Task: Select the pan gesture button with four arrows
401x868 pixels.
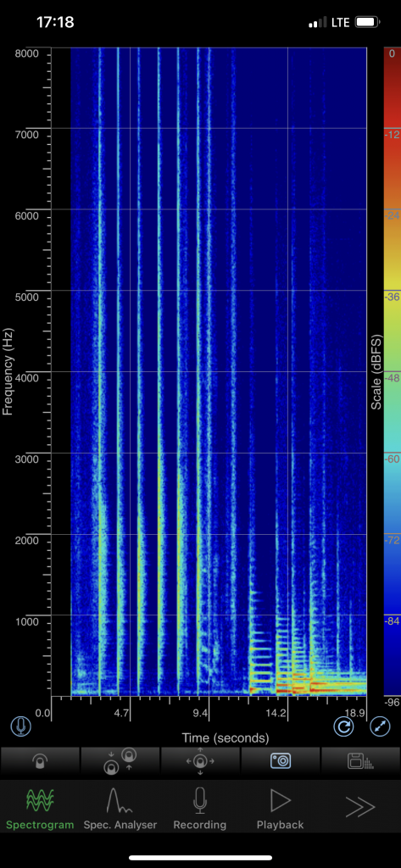Action: (x=200, y=761)
